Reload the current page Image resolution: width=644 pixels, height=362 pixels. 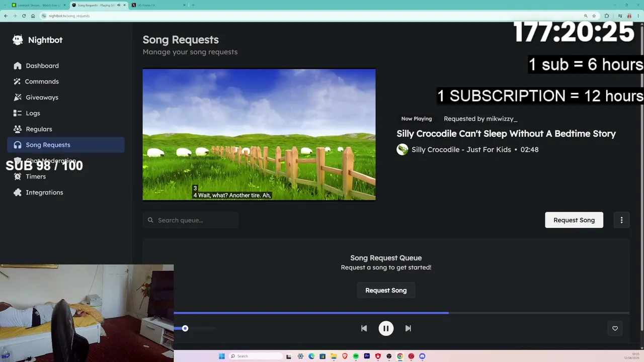click(x=24, y=16)
